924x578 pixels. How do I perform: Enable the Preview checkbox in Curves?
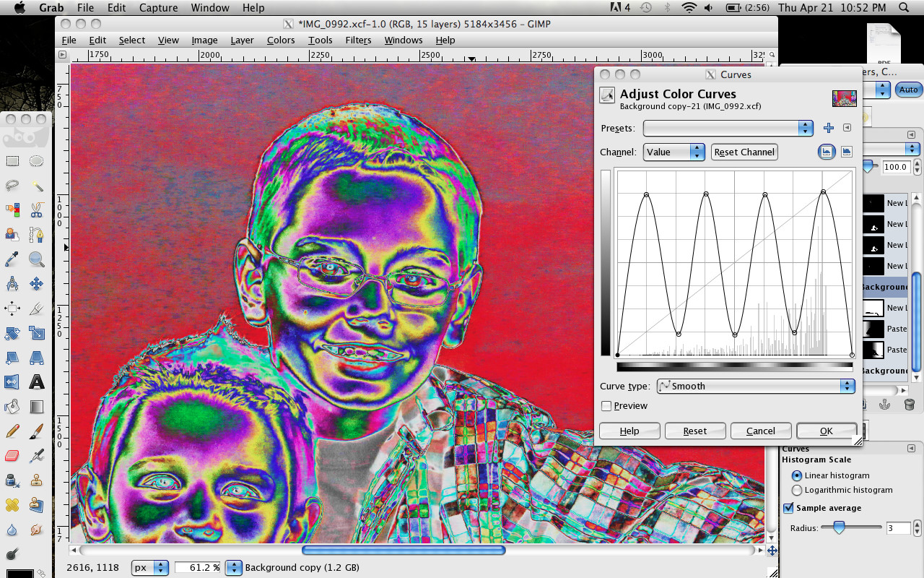[606, 405]
